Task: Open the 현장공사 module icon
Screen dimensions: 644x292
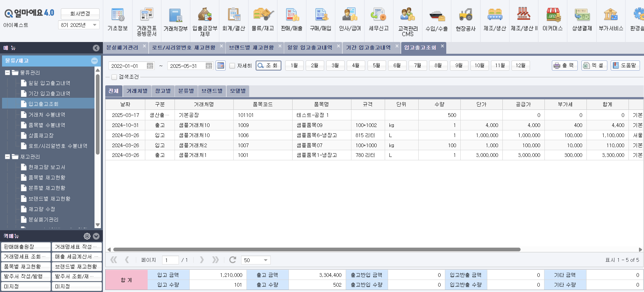Action: coord(466,20)
